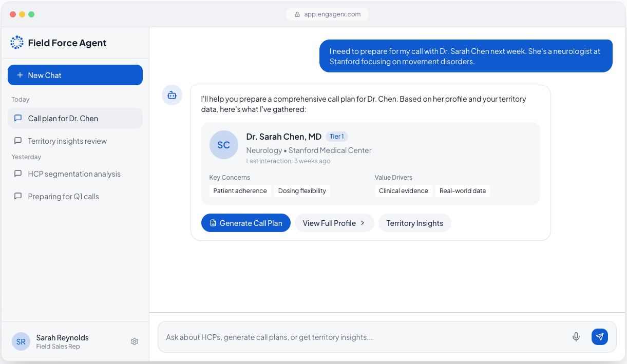Click chat bubble icon for Call plan for Dr. Chen
This screenshot has width=627, height=364.
tap(18, 118)
